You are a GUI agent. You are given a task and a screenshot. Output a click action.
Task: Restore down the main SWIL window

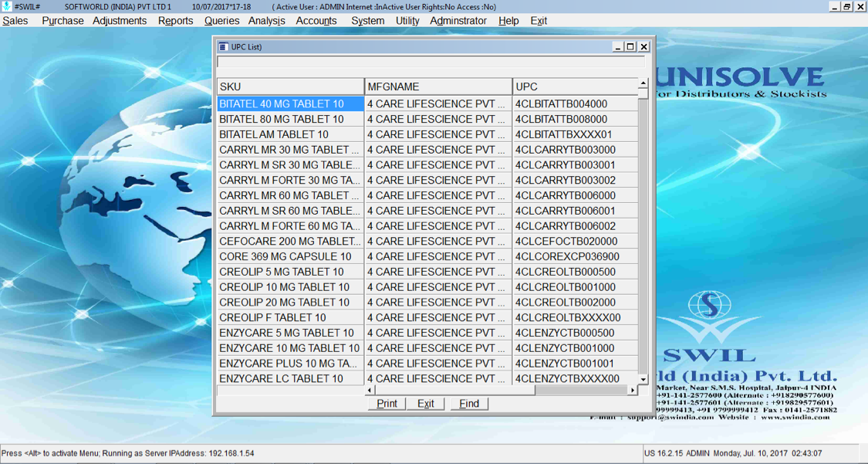click(x=847, y=7)
